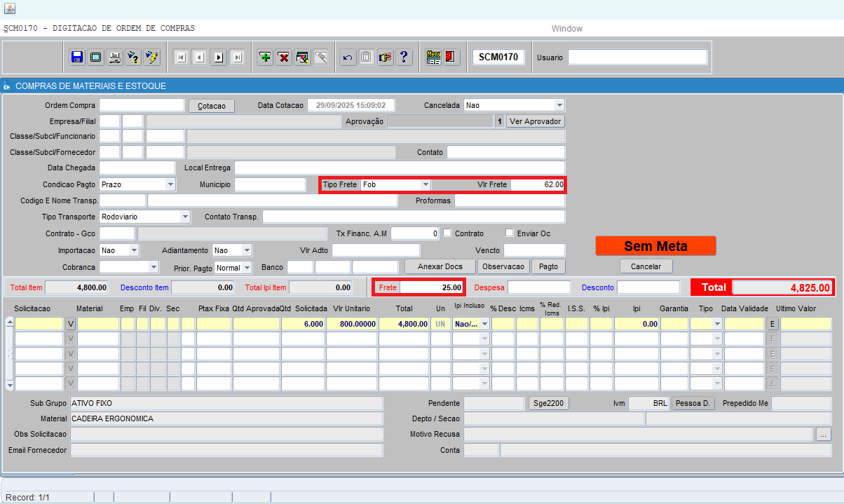844x504 pixels.
Task: Click the Cotacao button
Action: click(x=212, y=106)
